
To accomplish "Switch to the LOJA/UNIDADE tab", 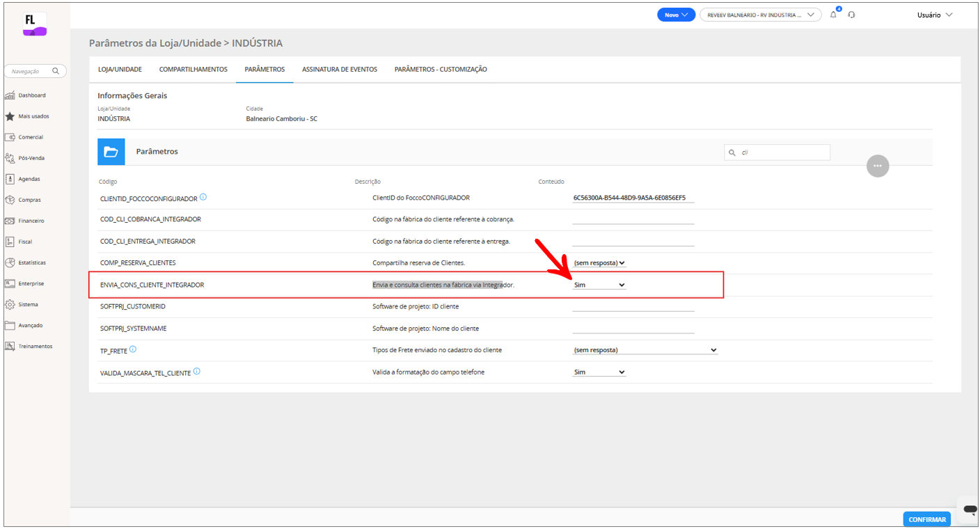I will 120,70.
